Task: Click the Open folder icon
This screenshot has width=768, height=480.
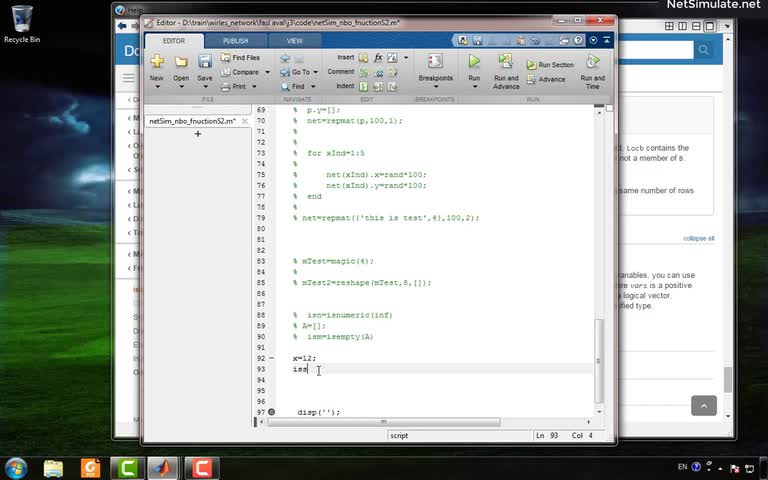Action: [181, 61]
